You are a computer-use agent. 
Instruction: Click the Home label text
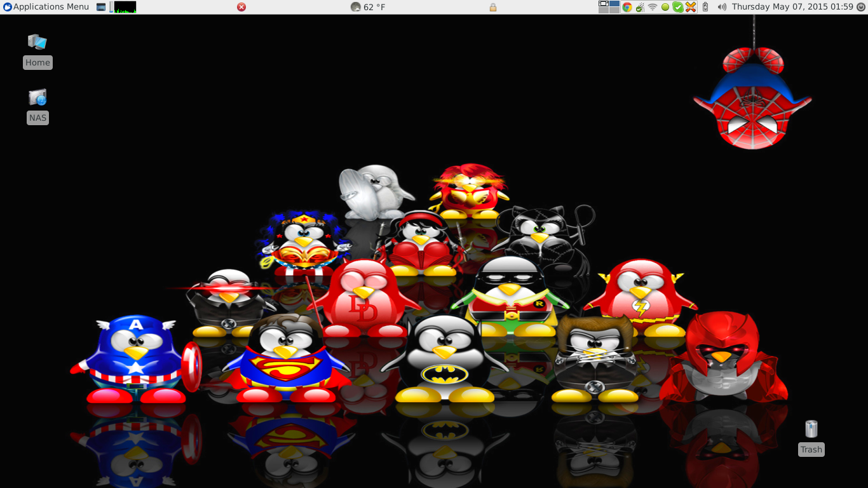pyautogui.click(x=37, y=62)
